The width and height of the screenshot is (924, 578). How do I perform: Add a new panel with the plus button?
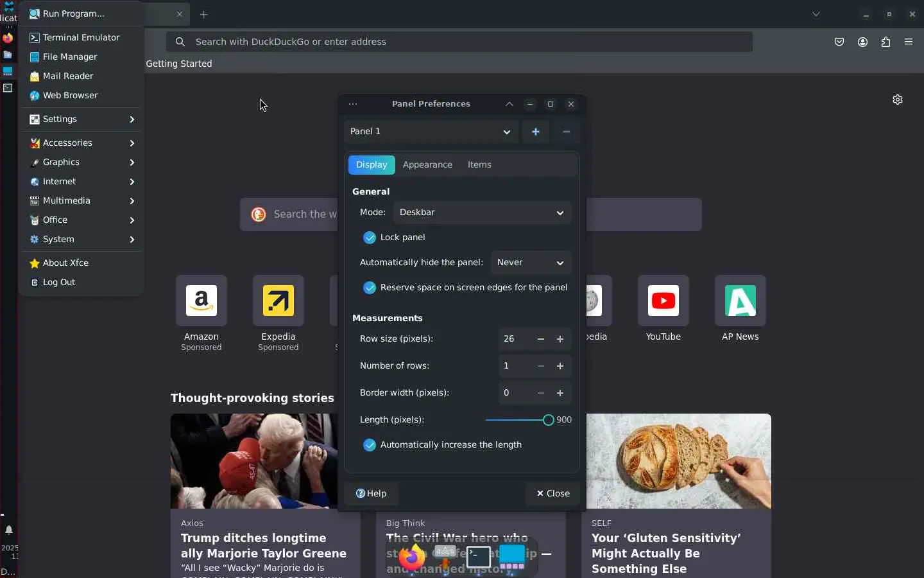pos(536,132)
